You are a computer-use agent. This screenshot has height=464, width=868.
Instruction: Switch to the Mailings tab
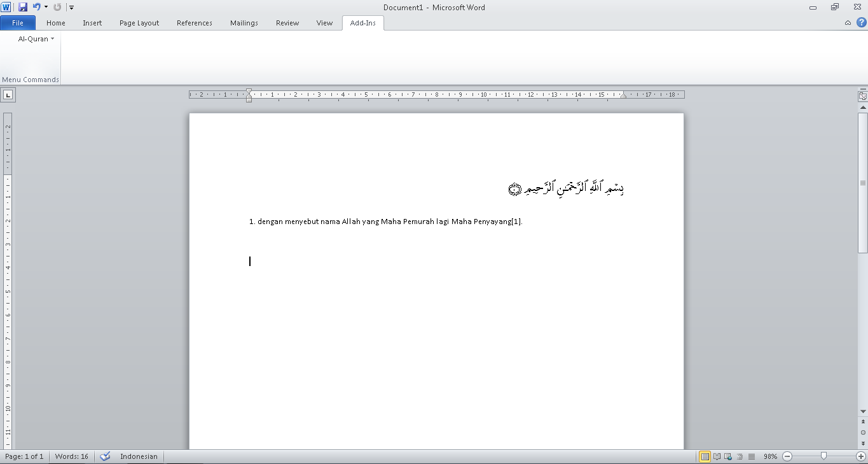244,23
